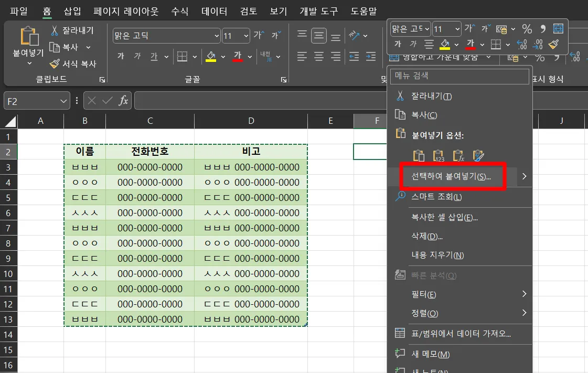Click the mini toolbar accounting format icon
Screen dimensions: 588x373
click(x=501, y=29)
